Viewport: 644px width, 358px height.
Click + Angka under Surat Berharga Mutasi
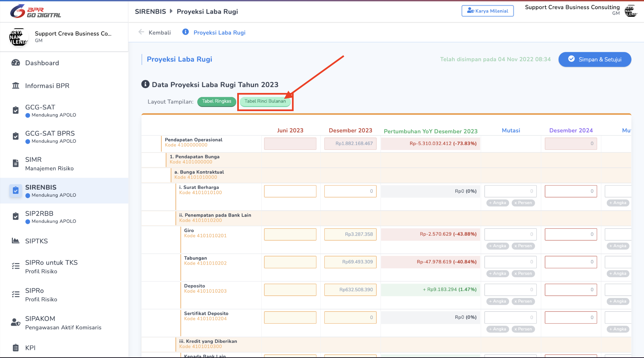(x=498, y=203)
